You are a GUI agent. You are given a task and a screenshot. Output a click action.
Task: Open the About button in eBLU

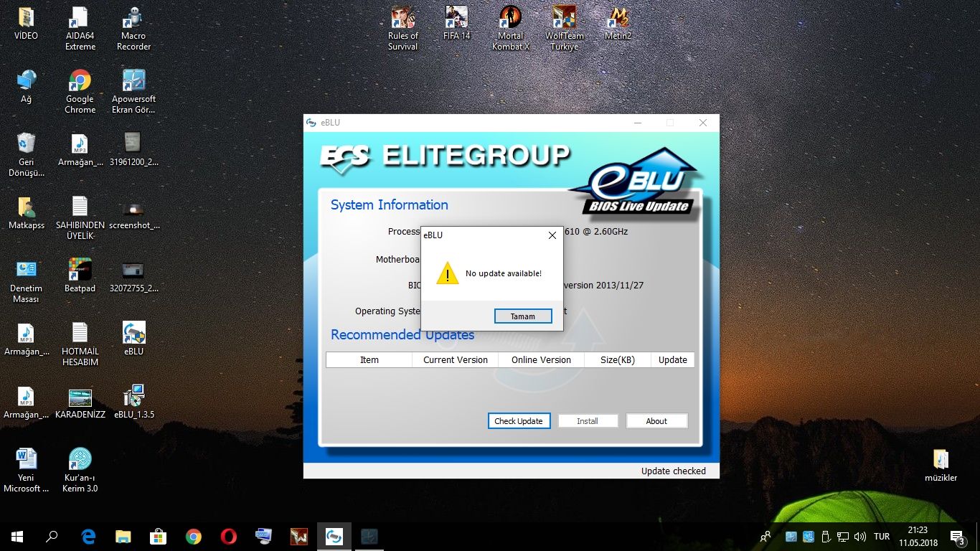click(656, 421)
